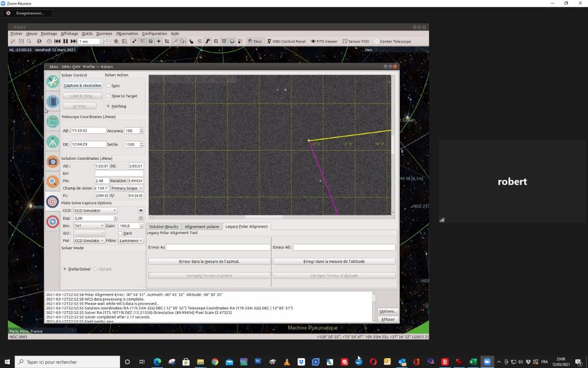Open the INDI Control Panel
The image size is (588, 368).
(286, 41)
